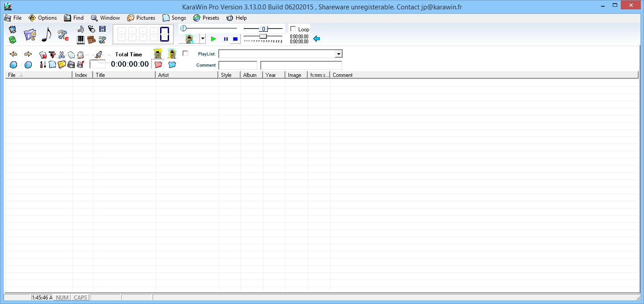
Task: Sort by the Year column header
Action: click(274, 75)
